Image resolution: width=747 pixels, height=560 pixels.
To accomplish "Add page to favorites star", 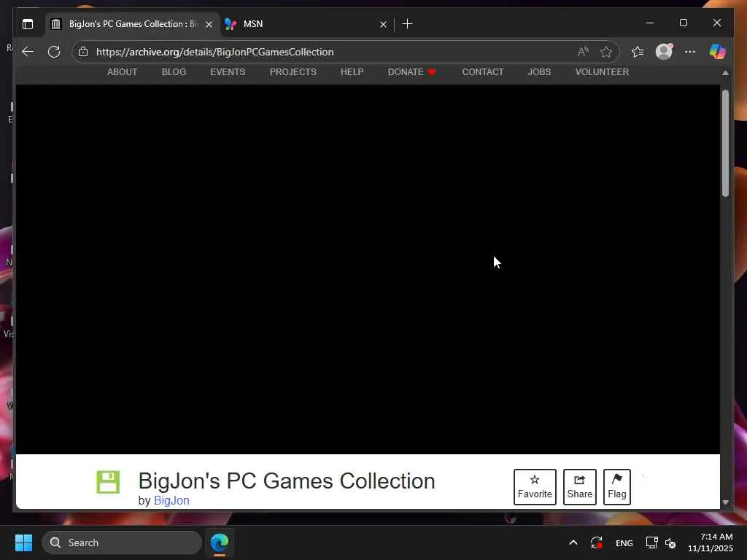I will click(x=606, y=52).
